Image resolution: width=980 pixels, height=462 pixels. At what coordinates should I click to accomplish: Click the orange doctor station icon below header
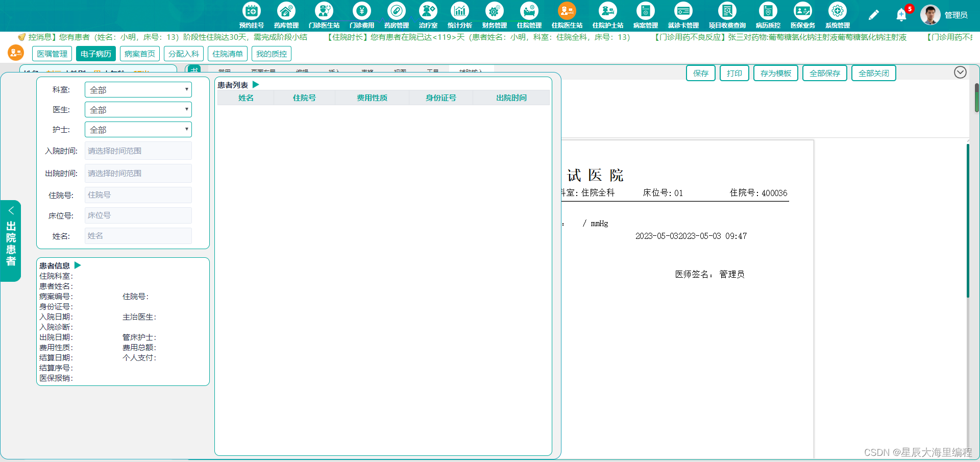(x=16, y=53)
